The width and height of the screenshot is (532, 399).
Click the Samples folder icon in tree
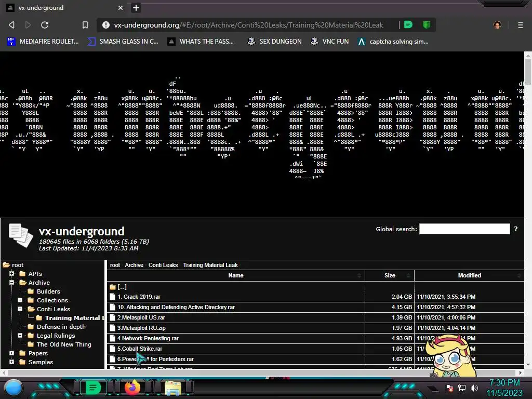[23, 362]
